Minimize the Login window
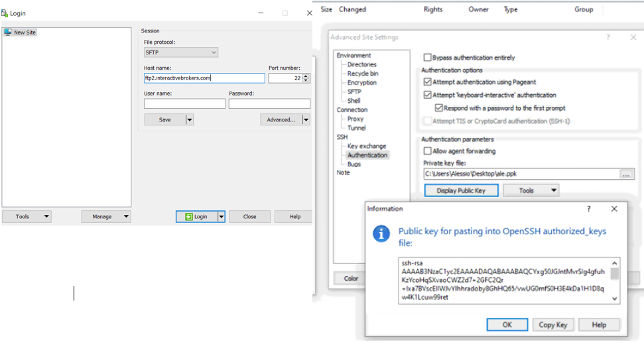The width and height of the screenshot is (644, 343). tap(261, 13)
